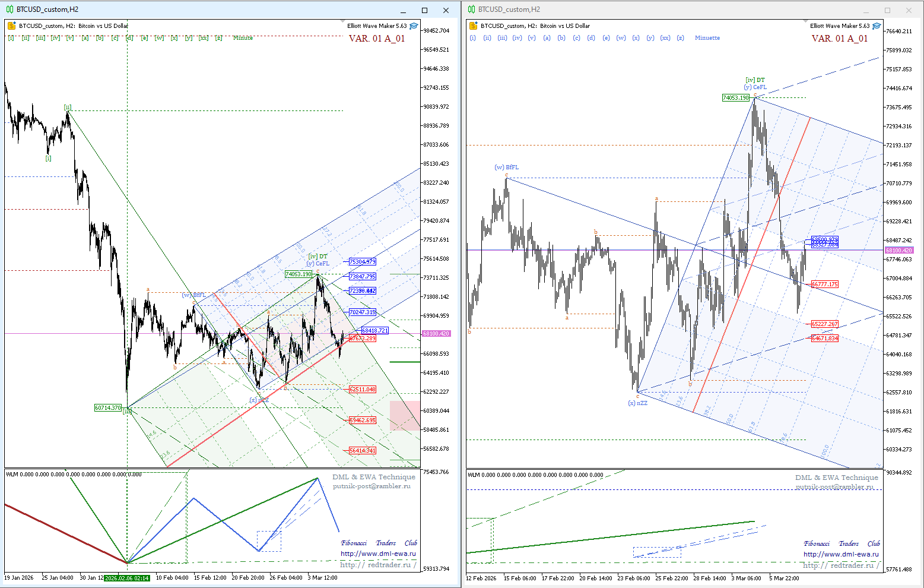Image resolution: width=924 pixels, height=588 pixels.
Task: Click the 74053.190 price label in right chart
Action: 735,97
